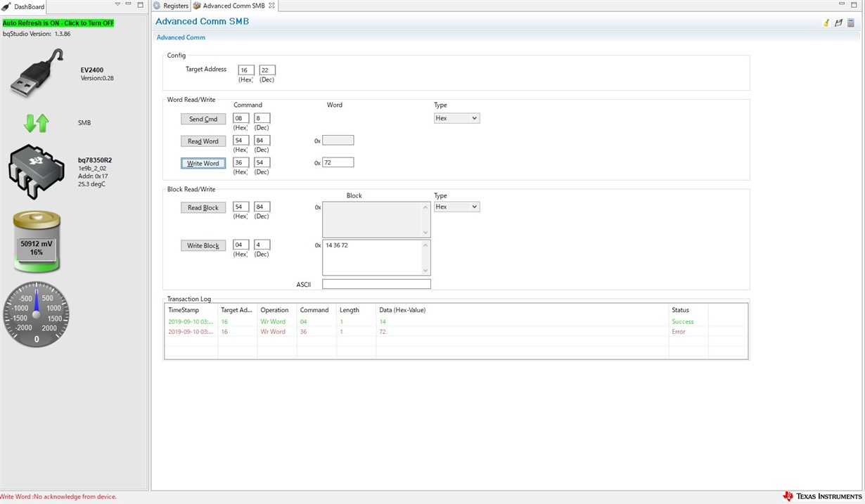The image size is (865, 504).
Task: Click Target Address hex field
Action: click(x=246, y=70)
